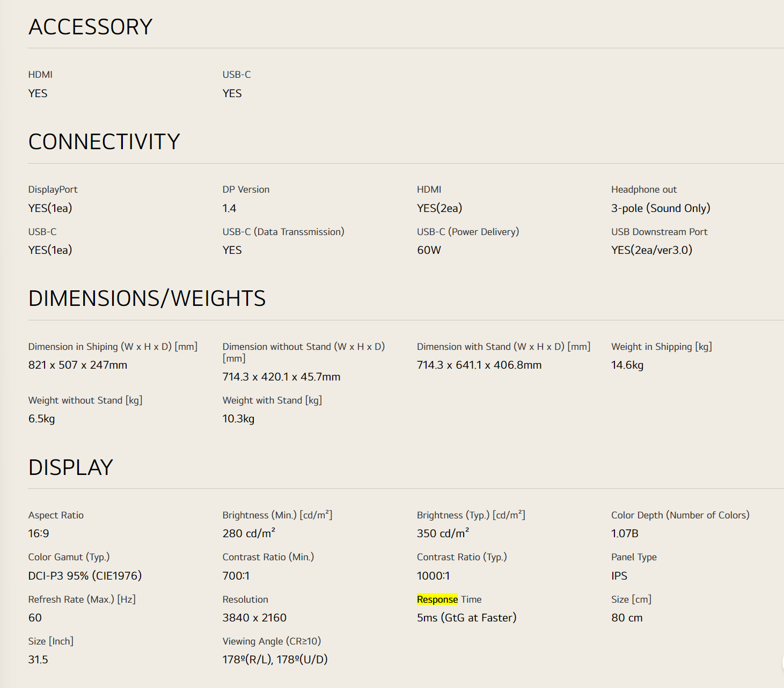Click the value "714.3 x 641.1 x 406.8mm"
This screenshot has width=784, height=688.
(479, 365)
